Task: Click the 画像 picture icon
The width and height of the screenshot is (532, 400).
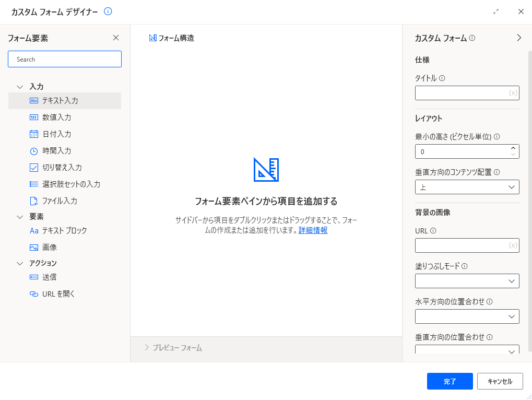Action: click(x=34, y=248)
